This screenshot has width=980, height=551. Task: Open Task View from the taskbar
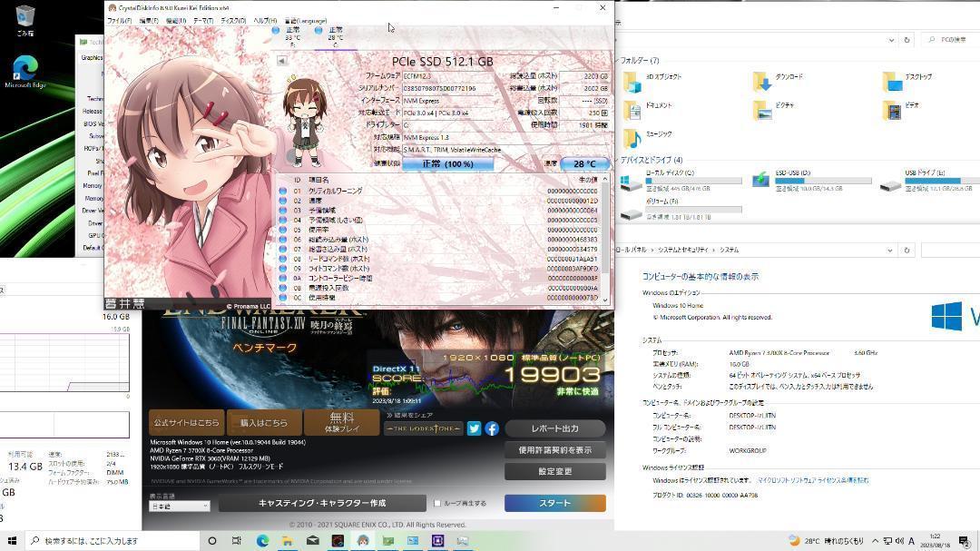(x=236, y=540)
